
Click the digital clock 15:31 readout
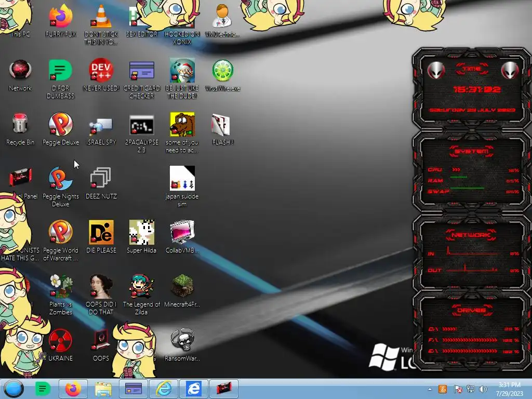[477, 89]
